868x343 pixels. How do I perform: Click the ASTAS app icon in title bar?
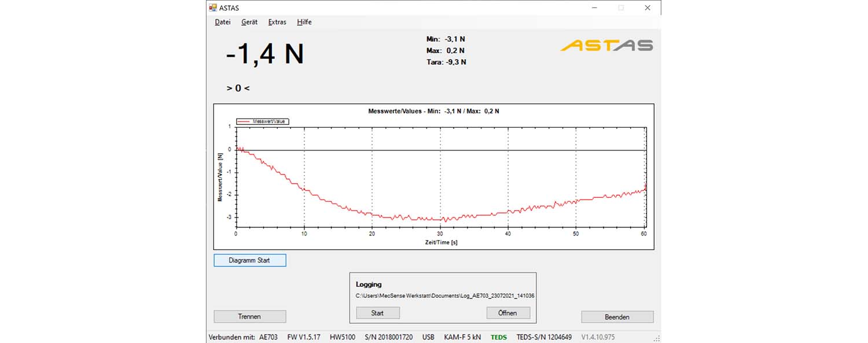(213, 8)
